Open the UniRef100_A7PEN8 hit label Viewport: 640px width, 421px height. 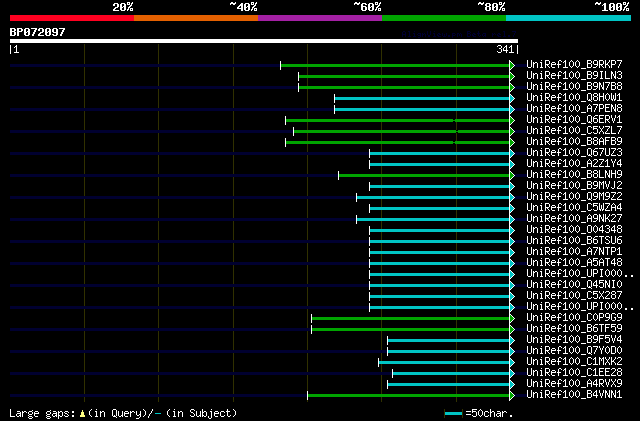(x=574, y=109)
